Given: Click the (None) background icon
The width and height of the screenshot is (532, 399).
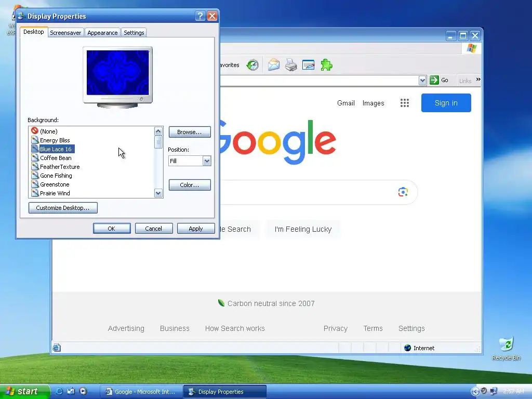Looking at the screenshot, I should click(35, 131).
